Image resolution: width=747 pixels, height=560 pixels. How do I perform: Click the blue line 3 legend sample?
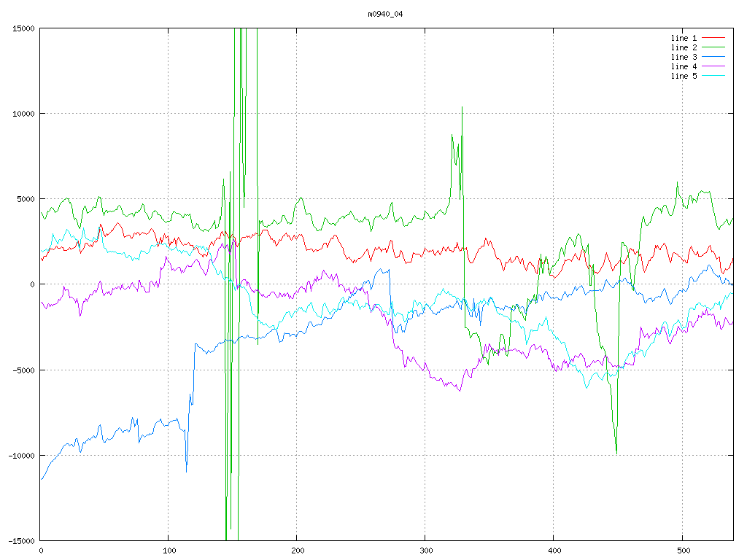713,57
